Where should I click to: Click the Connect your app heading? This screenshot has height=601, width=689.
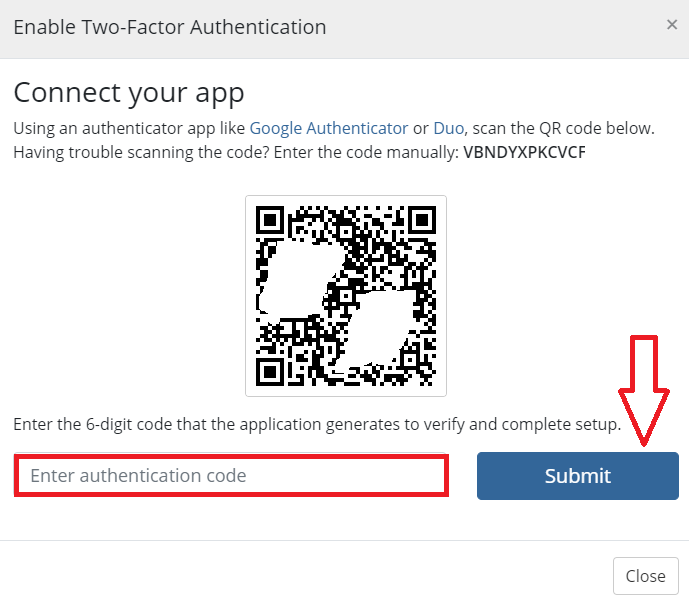pos(129,93)
